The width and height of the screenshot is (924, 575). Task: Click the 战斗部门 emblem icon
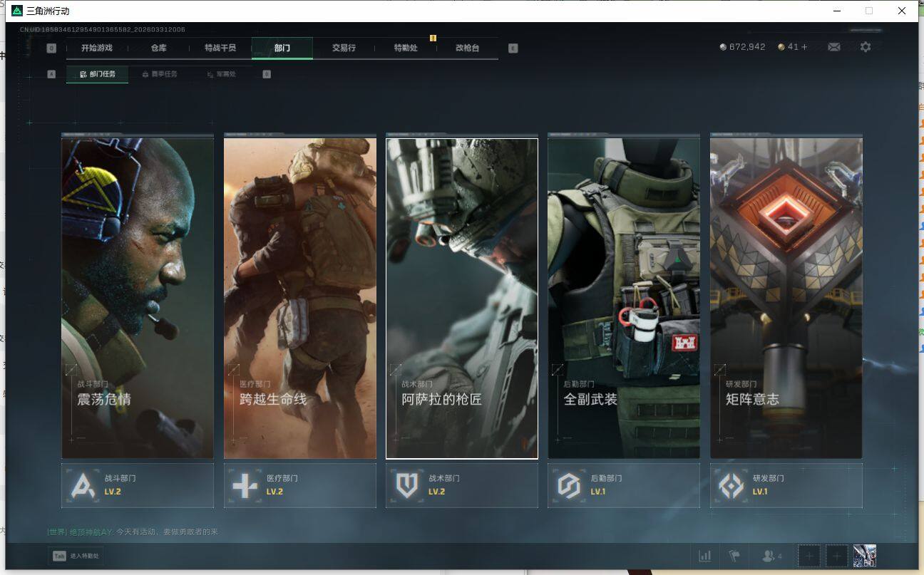tap(84, 486)
